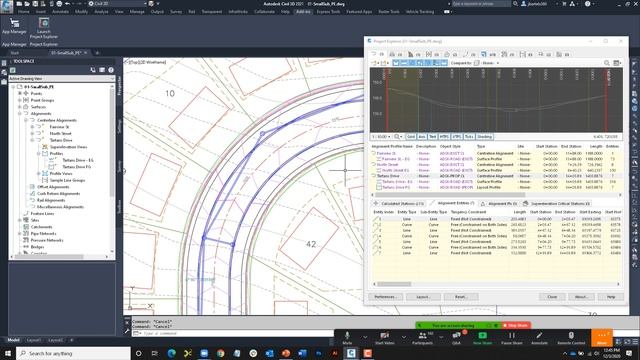The image size is (640, 360).
Task: Switch to Superelevation Critical Stations tab
Action: click(556, 203)
